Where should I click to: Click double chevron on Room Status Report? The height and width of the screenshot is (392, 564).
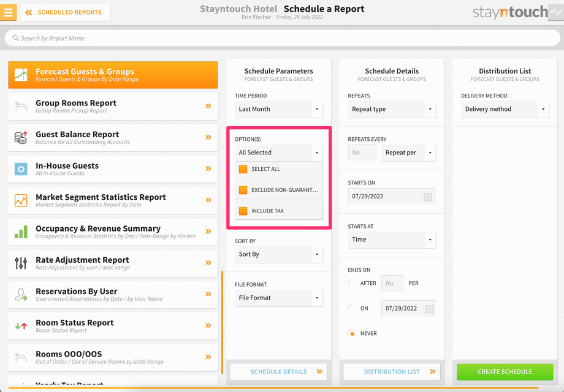tap(208, 325)
